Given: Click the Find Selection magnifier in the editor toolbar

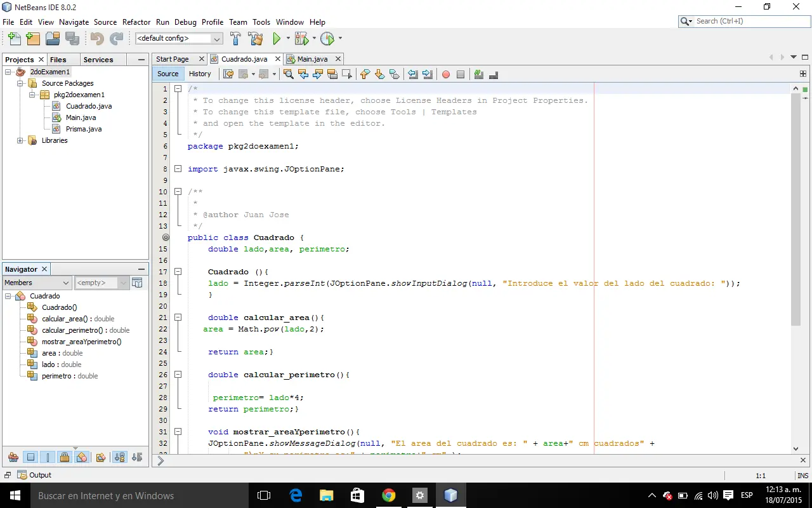Looking at the screenshot, I should [289, 74].
